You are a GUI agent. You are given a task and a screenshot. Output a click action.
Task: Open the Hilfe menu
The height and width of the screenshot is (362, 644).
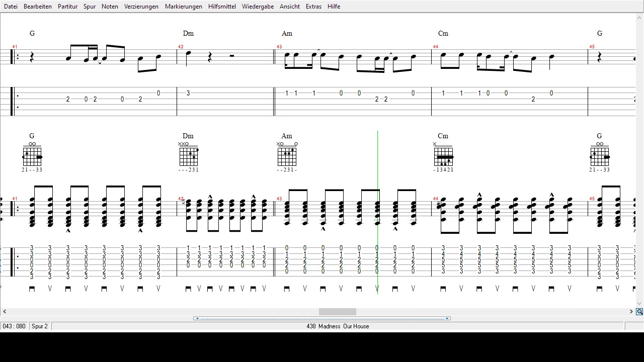tap(334, 7)
